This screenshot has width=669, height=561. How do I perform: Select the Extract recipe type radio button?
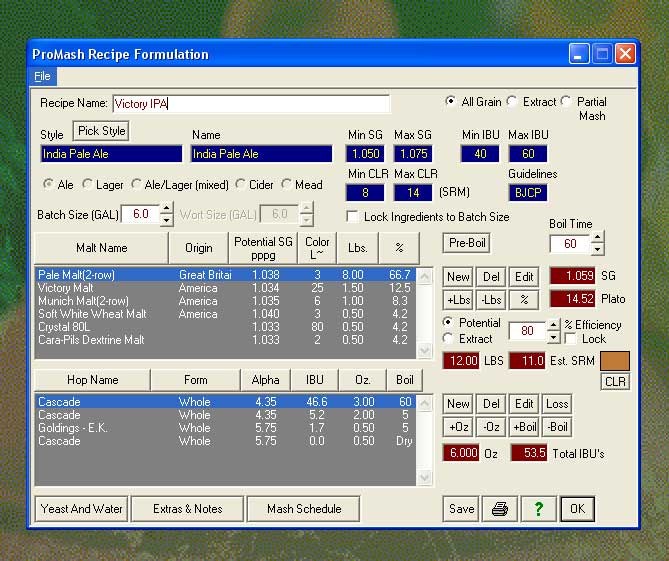point(512,102)
